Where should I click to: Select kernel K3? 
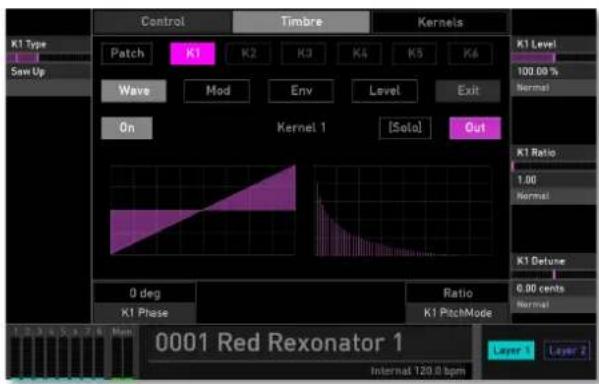click(x=304, y=53)
